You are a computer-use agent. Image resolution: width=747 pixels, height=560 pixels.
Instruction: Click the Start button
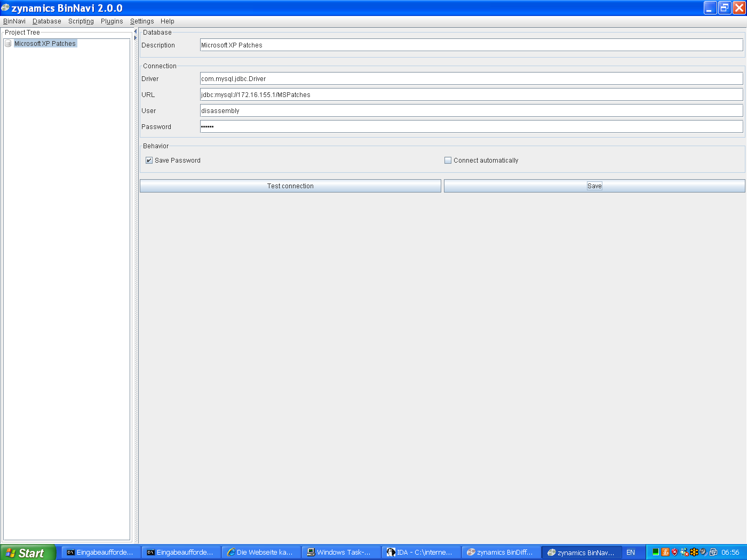point(28,553)
